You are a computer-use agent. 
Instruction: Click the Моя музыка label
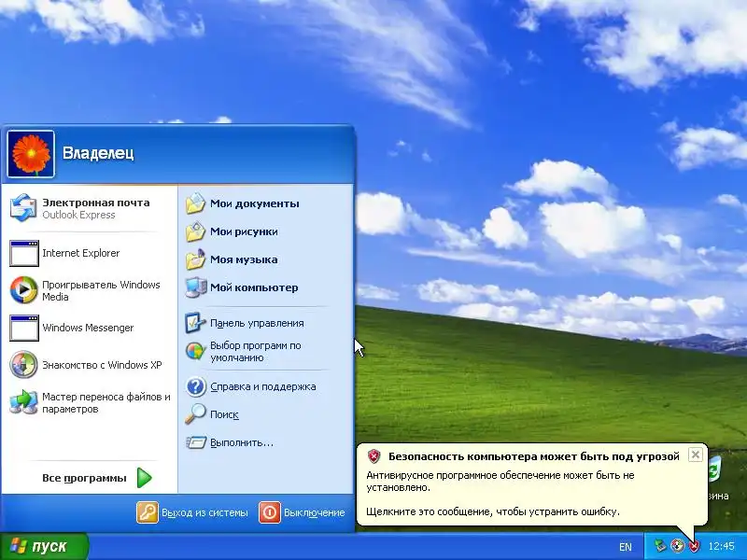coord(244,259)
